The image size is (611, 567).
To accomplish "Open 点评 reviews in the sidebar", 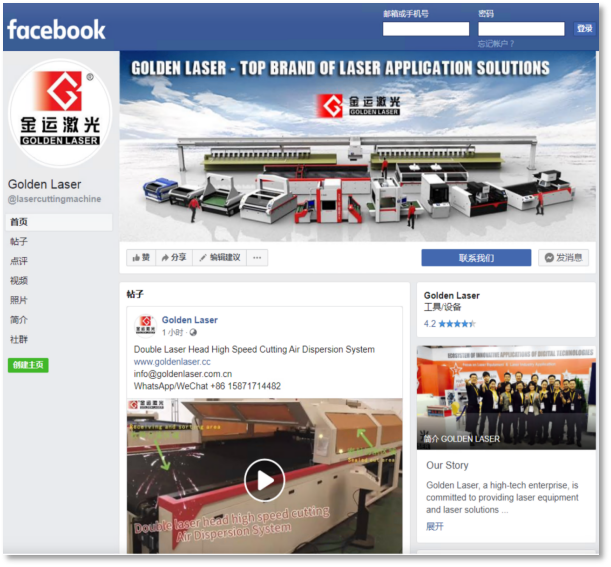I will (20, 261).
